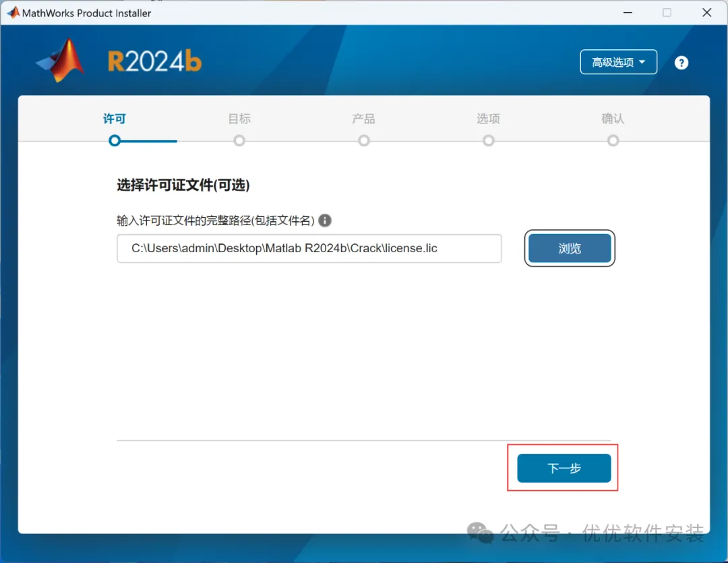This screenshot has width=728, height=563.
Task: Click the info icon beside license path label
Action: tap(325, 220)
